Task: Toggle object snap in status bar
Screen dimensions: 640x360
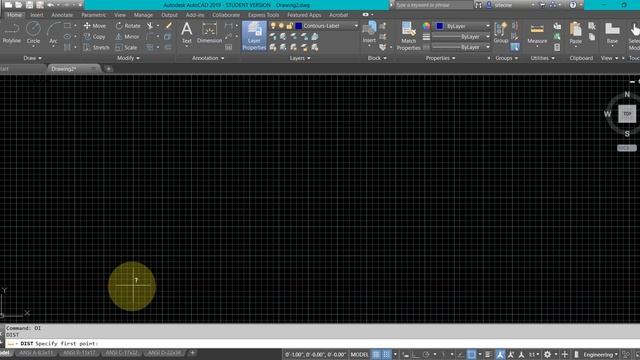Action: coord(471,354)
